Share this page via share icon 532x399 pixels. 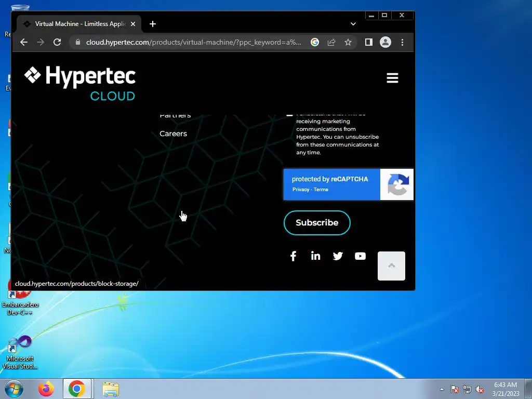tap(331, 42)
